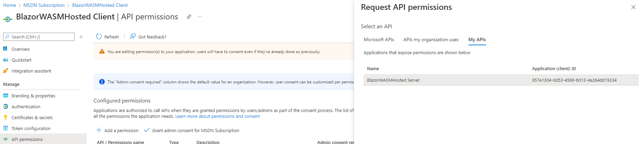This screenshot has width=644, height=144.
Task: Switch to Microsoft APIs tab
Action: [379, 39]
